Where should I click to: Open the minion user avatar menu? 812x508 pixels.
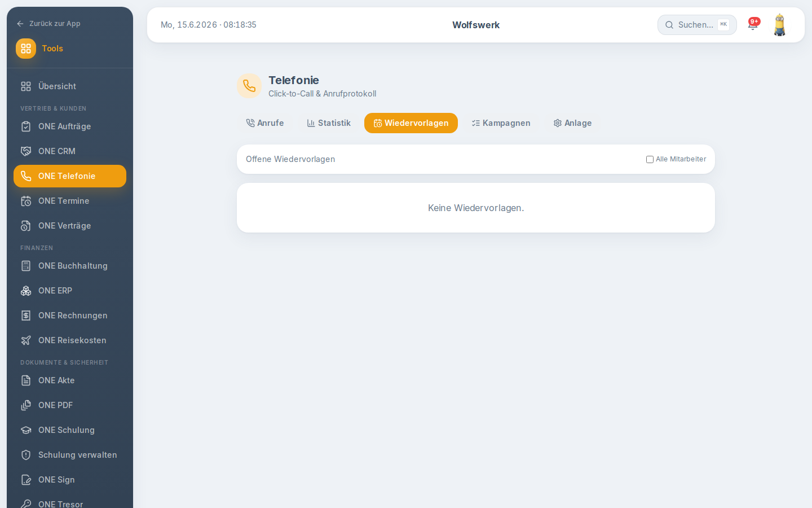coord(779,25)
